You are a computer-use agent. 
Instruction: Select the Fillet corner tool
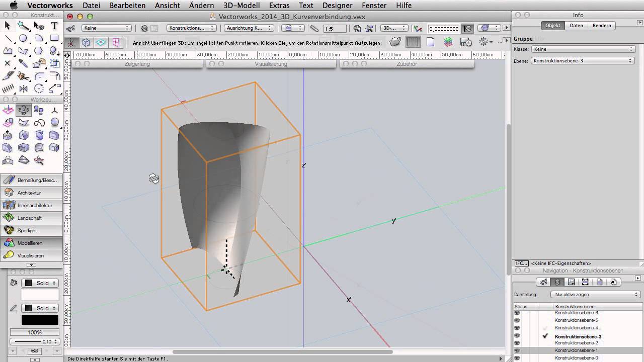(x=39, y=76)
